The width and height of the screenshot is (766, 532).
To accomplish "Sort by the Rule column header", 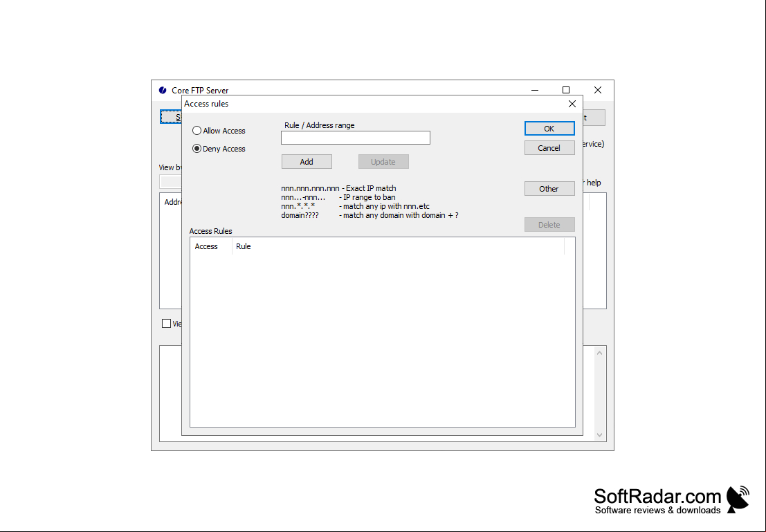I will [x=398, y=247].
